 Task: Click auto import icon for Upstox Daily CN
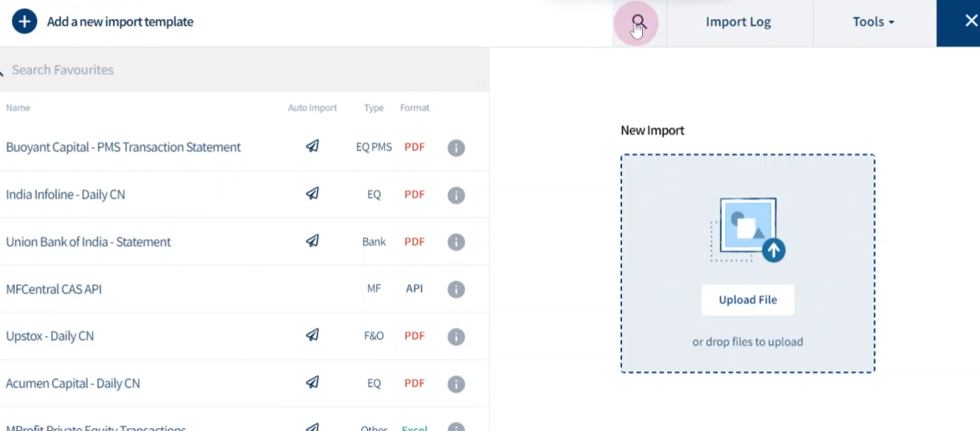[x=313, y=335]
